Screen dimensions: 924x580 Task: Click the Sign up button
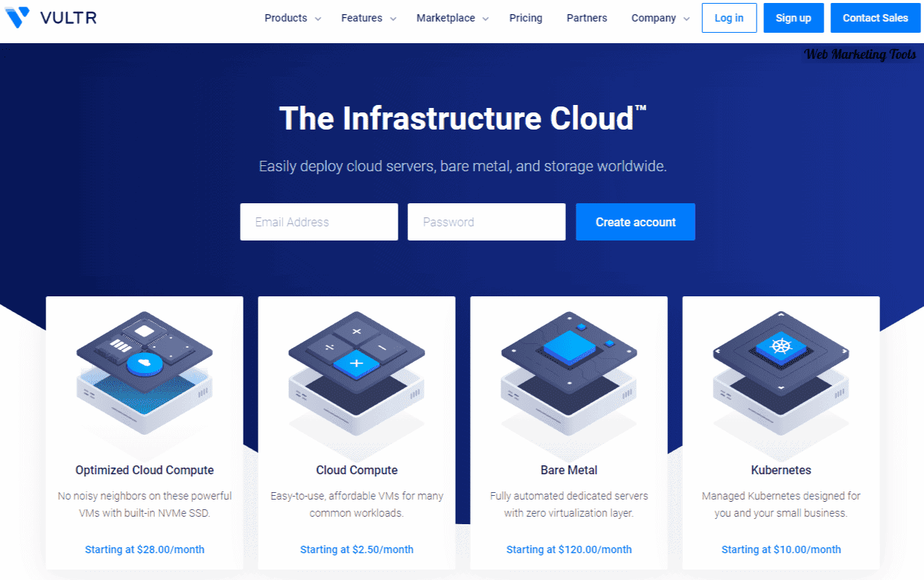coord(794,18)
